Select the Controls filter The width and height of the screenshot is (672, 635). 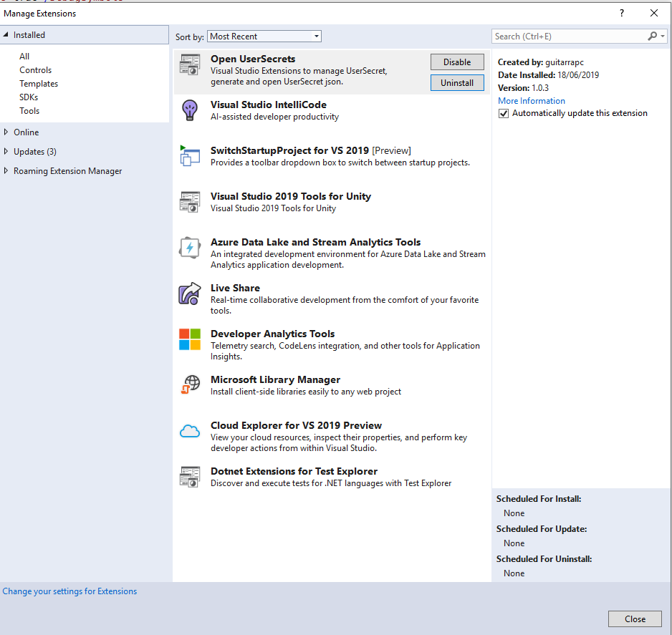point(35,70)
